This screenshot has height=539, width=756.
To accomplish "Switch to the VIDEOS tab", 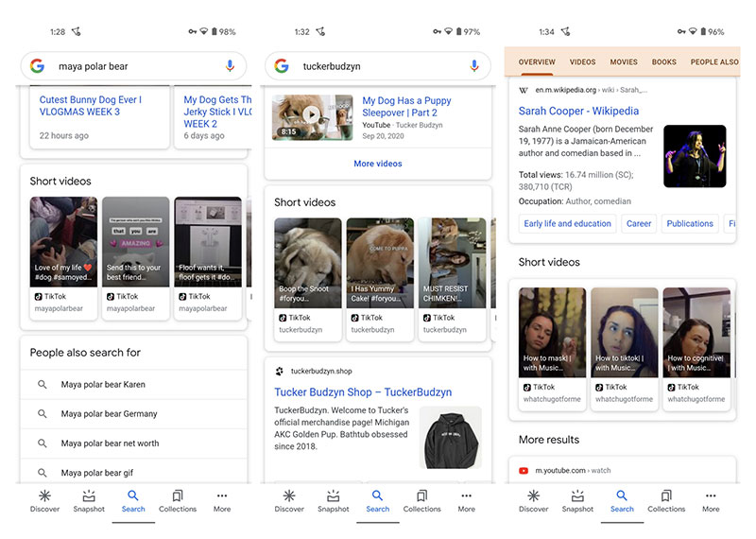I will pyautogui.click(x=582, y=62).
